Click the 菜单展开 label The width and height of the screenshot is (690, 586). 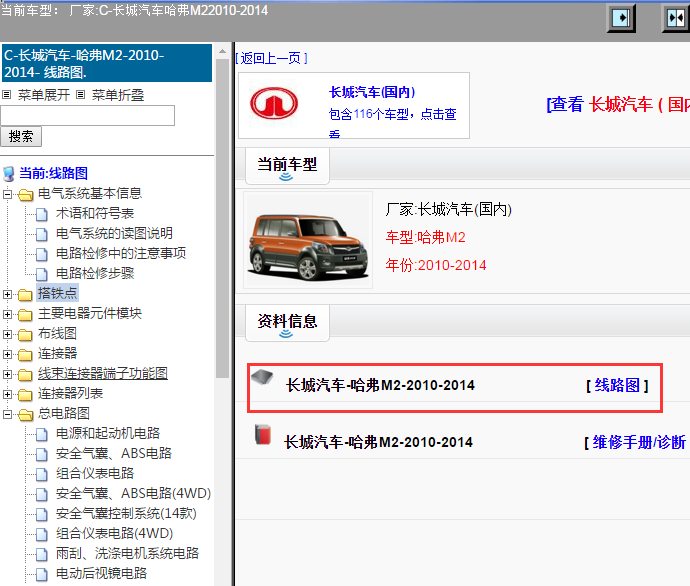[44, 95]
